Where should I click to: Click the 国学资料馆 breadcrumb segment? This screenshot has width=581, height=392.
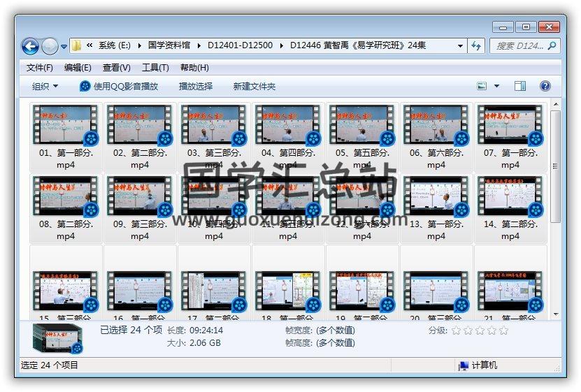pyautogui.click(x=172, y=45)
